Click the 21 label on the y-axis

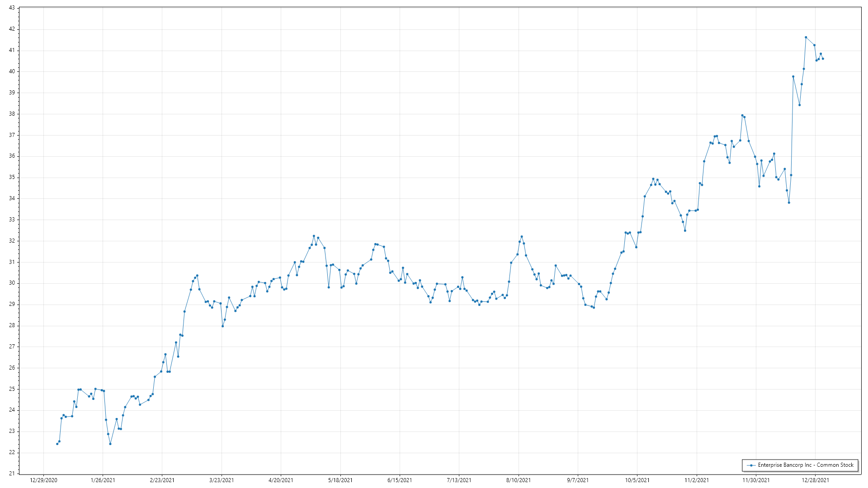[x=12, y=474]
